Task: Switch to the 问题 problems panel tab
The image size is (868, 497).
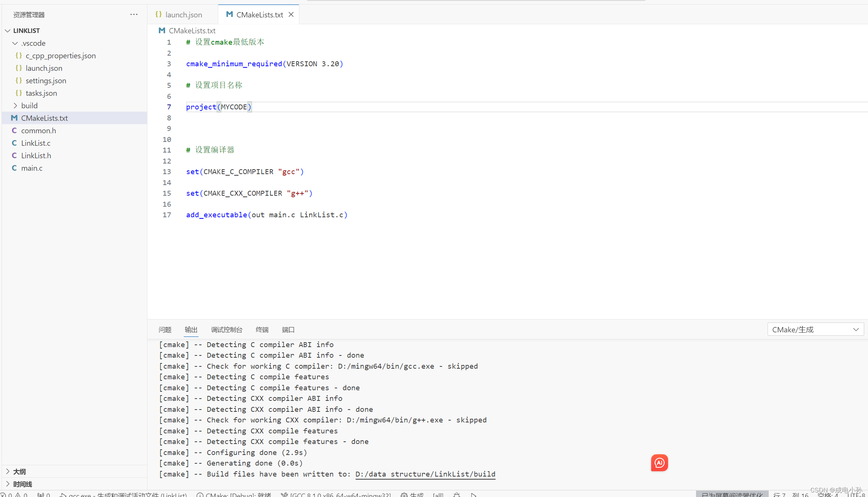Action: pos(165,329)
